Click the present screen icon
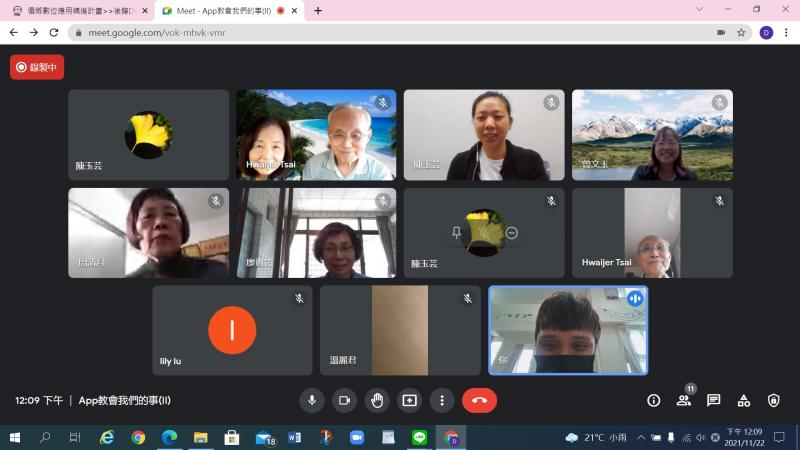 [409, 400]
